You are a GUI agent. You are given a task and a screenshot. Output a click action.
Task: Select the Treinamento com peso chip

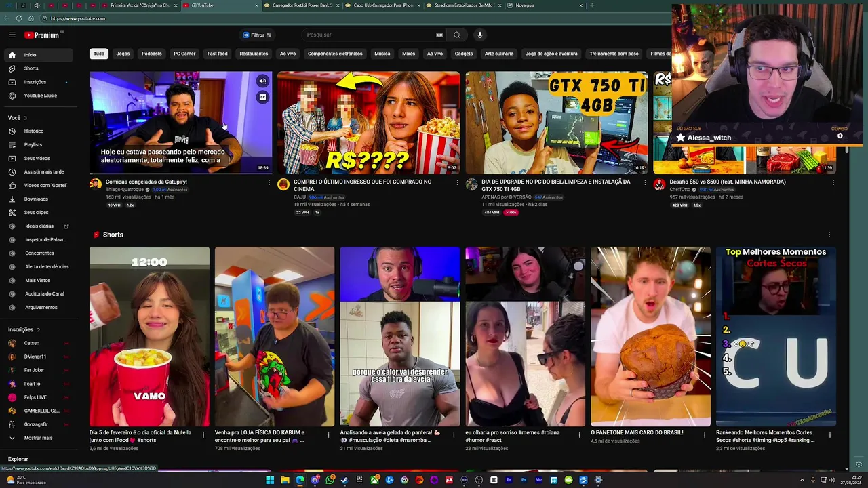click(x=614, y=54)
